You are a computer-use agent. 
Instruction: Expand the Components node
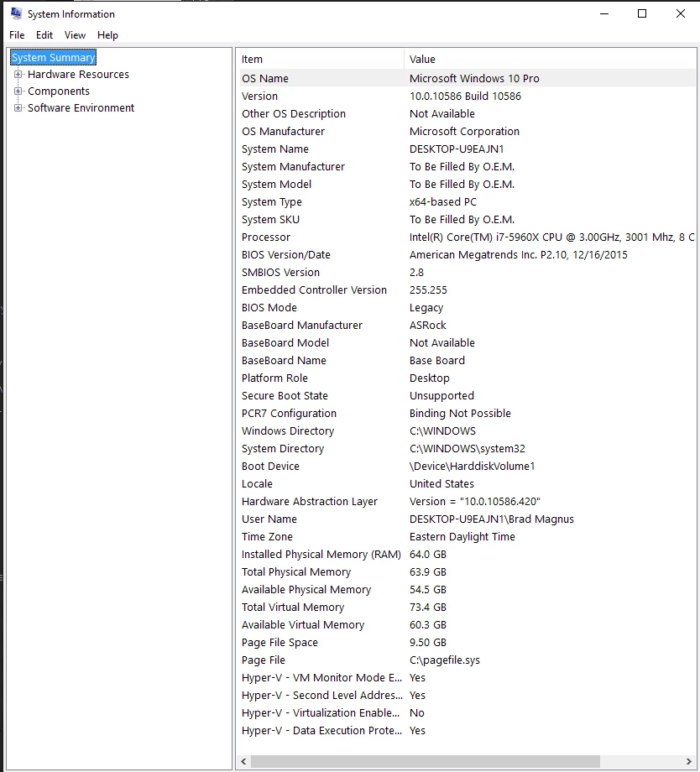pos(18,91)
